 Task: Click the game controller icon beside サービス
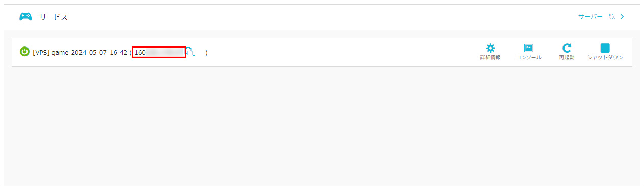25,17
